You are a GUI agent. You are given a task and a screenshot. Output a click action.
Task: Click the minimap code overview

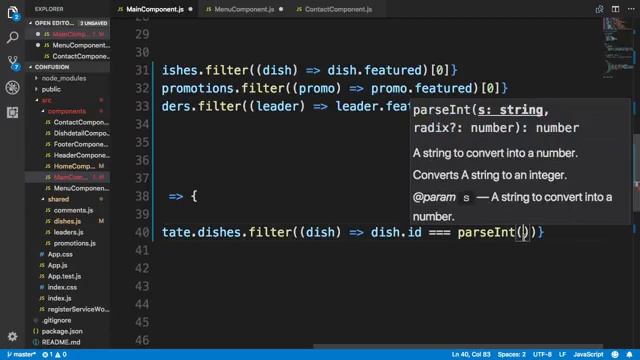click(x=617, y=47)
